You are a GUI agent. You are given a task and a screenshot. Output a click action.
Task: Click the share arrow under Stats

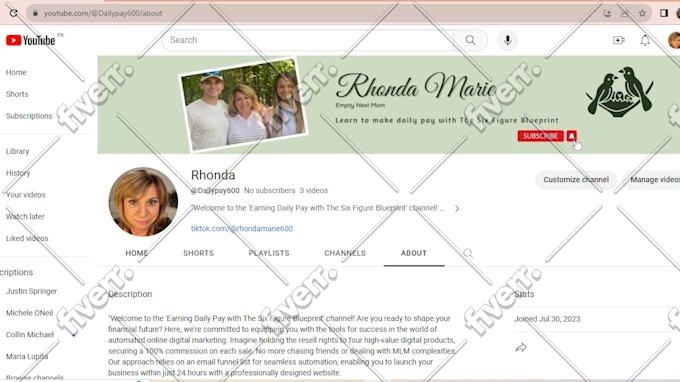(521, 347)
